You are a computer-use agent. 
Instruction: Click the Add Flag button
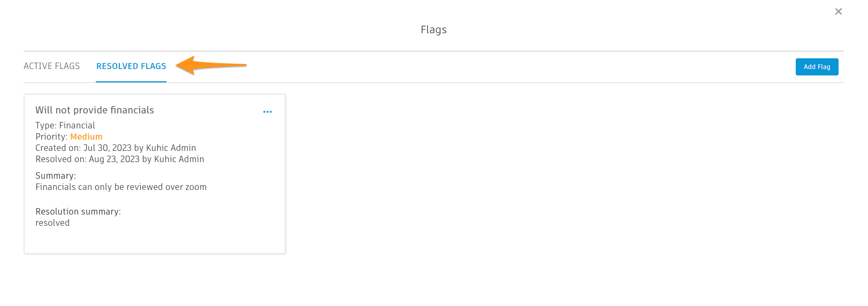click(817, 67)
